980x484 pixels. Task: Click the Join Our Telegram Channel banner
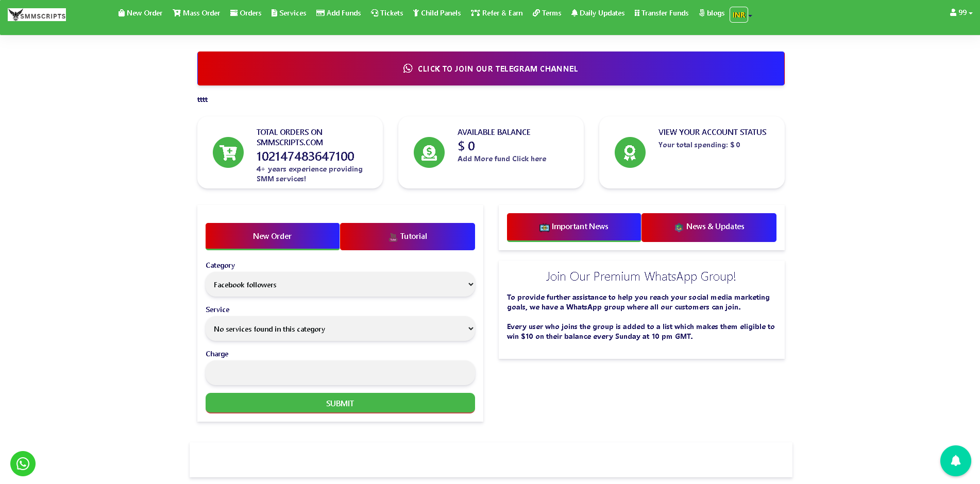(x=491, y=68)
